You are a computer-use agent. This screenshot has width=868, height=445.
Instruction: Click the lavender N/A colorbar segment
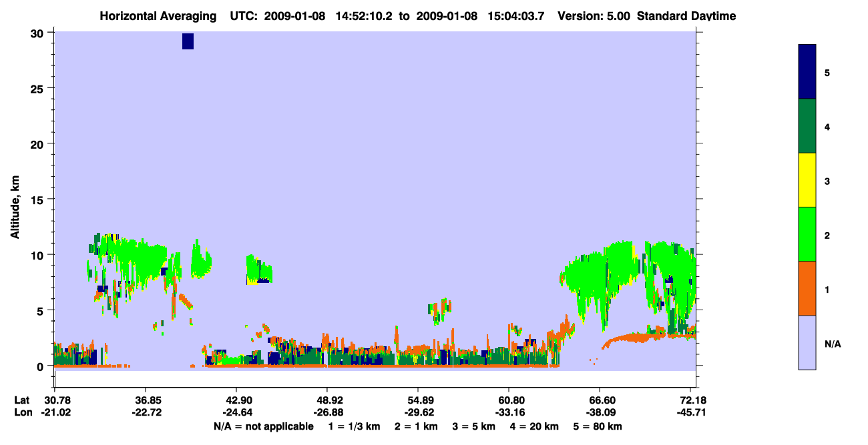807,342
